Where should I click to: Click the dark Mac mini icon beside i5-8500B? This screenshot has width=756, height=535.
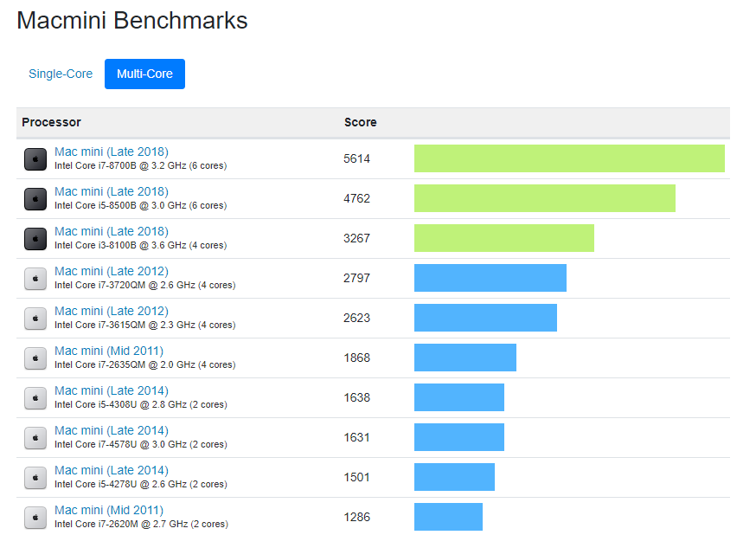pos(35,199)
